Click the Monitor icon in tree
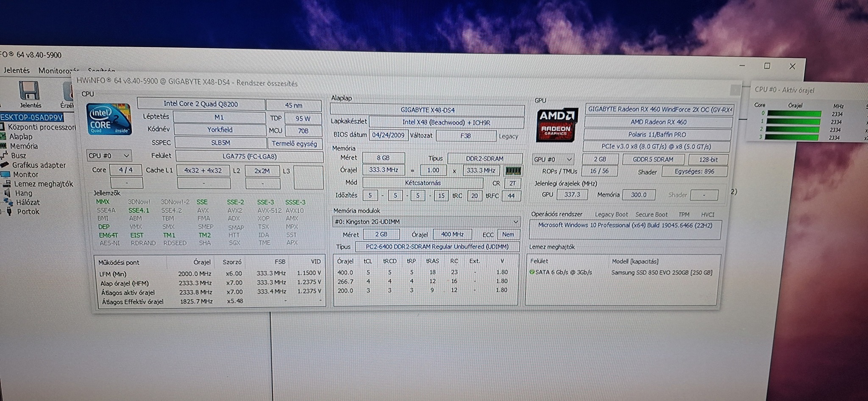This screenshot has height=401, width=868. coord(5,174)
